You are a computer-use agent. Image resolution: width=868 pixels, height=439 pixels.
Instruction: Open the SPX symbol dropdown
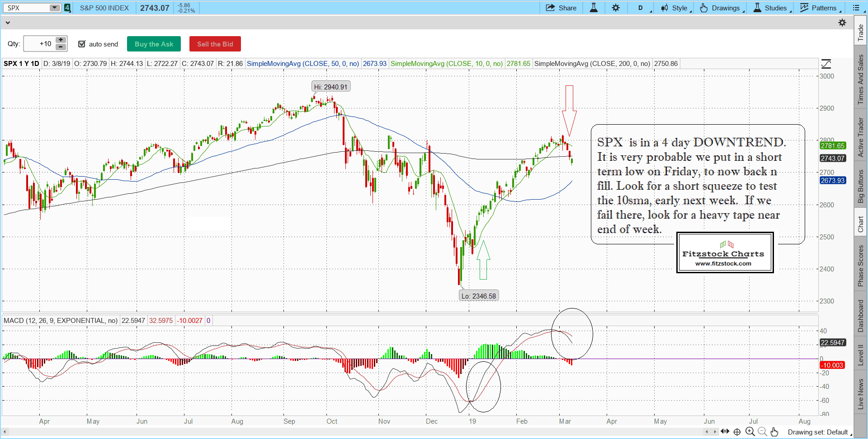55,8
